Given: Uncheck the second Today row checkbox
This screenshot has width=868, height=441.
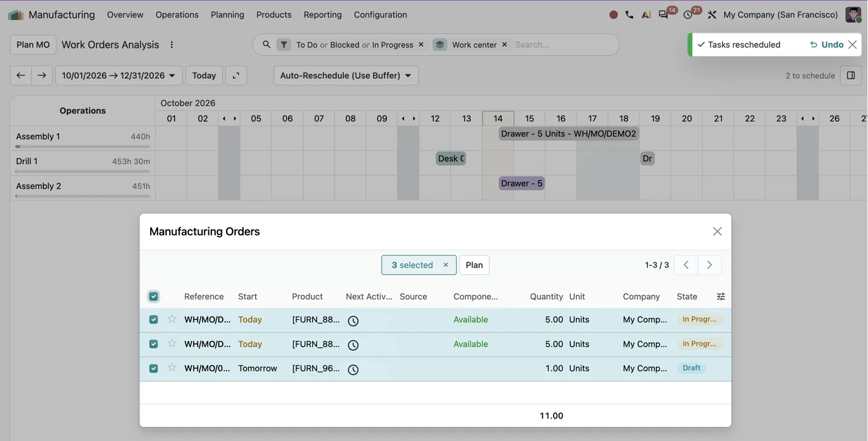Looking at the screenshot, I should pos(153,343).
